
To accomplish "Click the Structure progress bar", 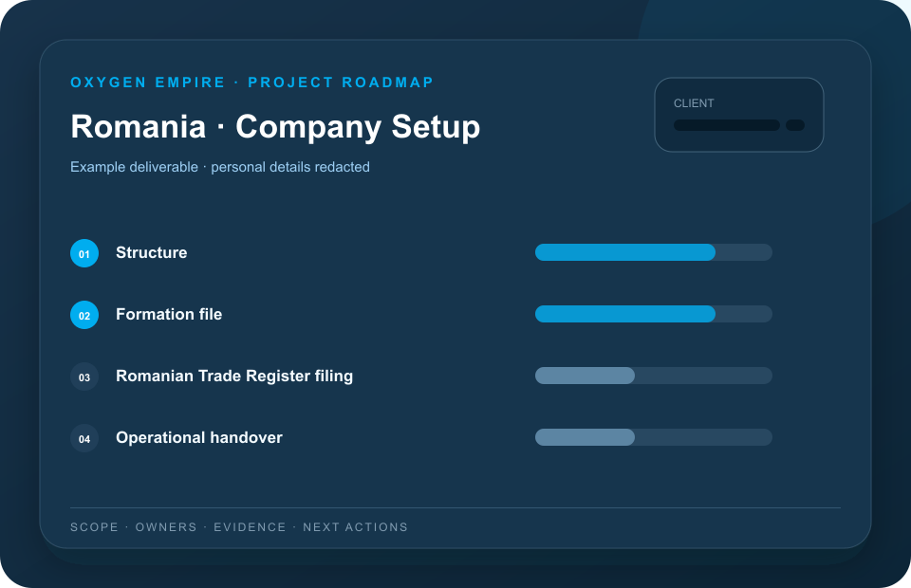I will [654, 252].
